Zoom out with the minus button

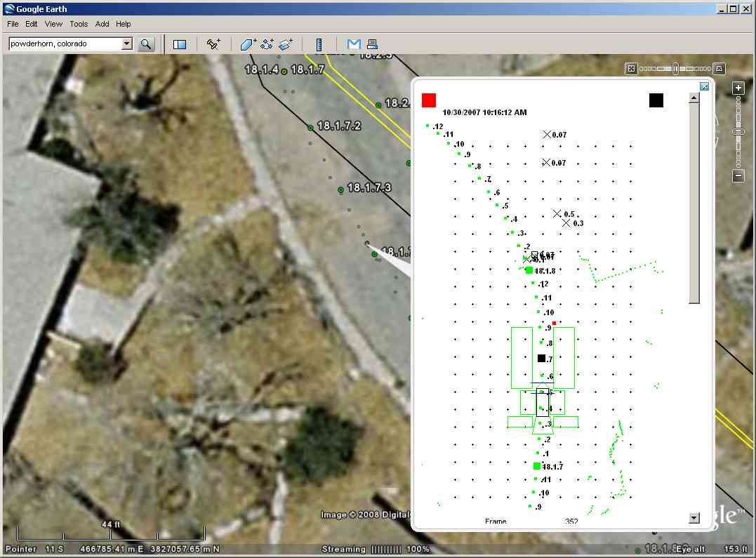click(738, 176)
